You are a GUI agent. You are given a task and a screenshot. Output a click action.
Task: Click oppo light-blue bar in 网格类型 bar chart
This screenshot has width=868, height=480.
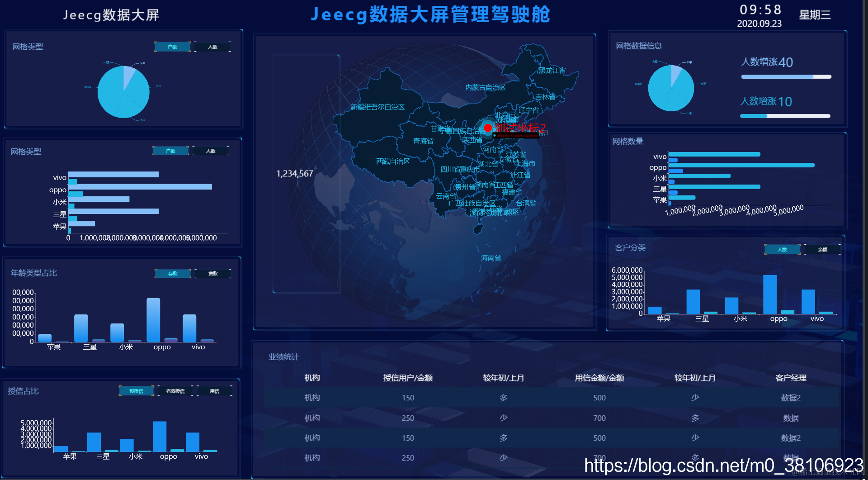(140, 187)
